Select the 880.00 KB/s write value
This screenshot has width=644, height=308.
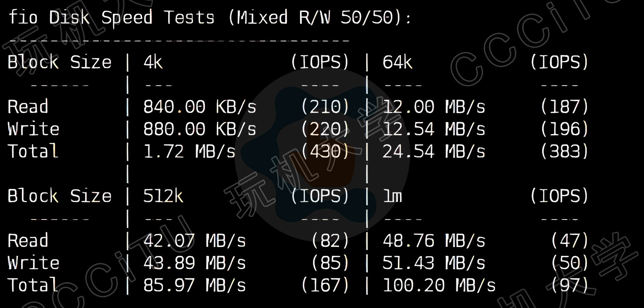[x=200, y=129]
